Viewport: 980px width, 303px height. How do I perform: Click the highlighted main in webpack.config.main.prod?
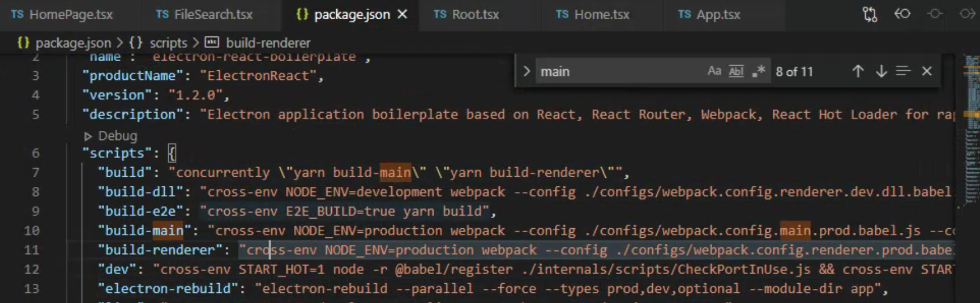795,231
